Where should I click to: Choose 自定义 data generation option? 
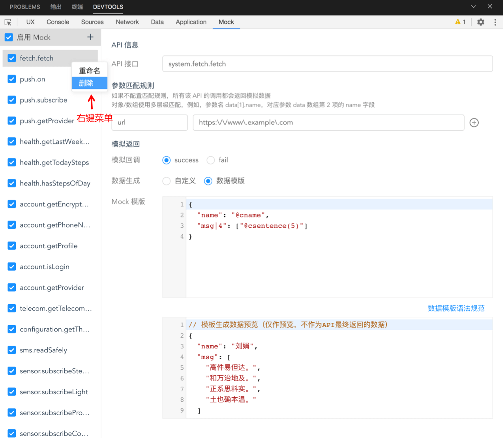(x=167, y=181)
